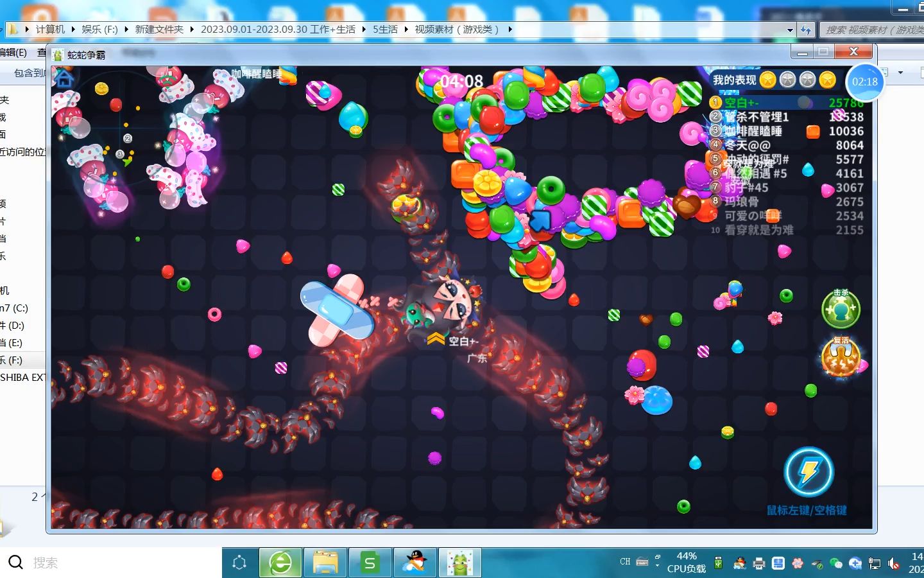Open QQ from the taskbar
924x578 pixels.
point(415,563)
